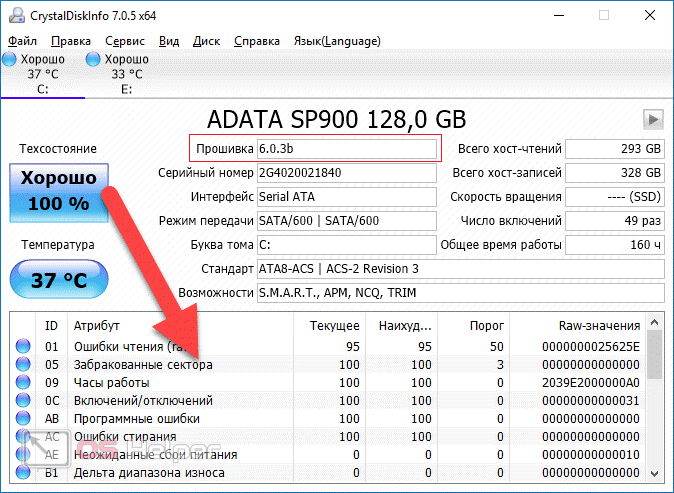The height and width of the screenshot is (493, 674).
Task: Click the Прошивка field showing 6.0.3b
Action: coord(347,149)
